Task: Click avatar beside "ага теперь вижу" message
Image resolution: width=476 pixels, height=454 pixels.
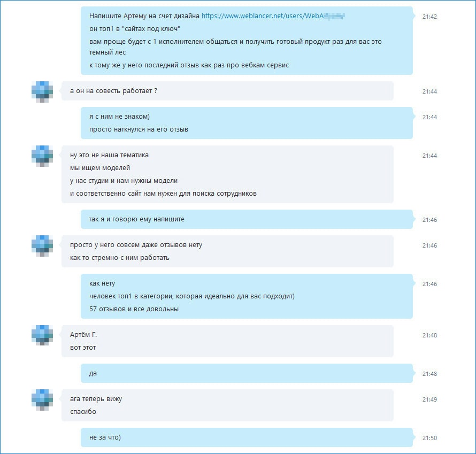Action: (42, 399)
